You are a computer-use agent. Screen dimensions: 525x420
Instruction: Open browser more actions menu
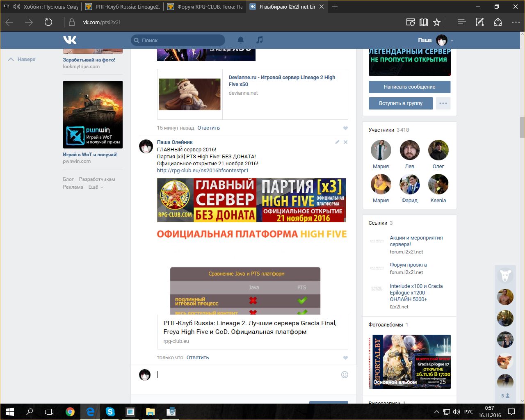coord(516,22)
